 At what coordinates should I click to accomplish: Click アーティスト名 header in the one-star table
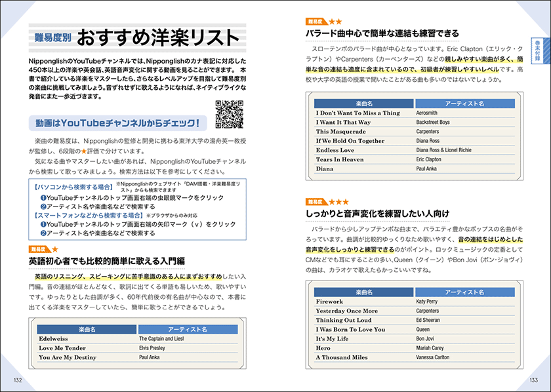tap(188, 330)
